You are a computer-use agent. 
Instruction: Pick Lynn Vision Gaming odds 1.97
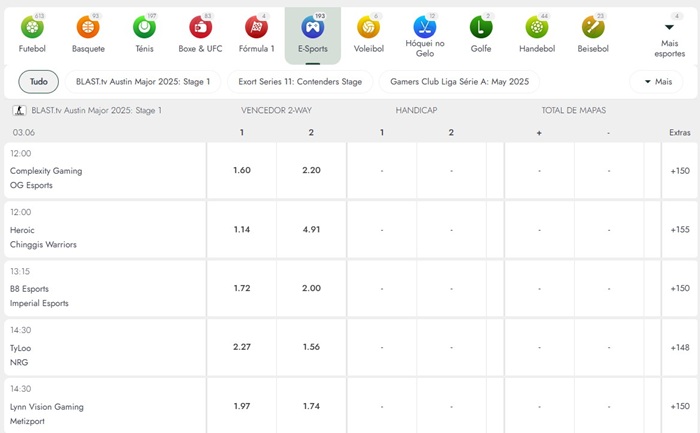click(242, 406)
